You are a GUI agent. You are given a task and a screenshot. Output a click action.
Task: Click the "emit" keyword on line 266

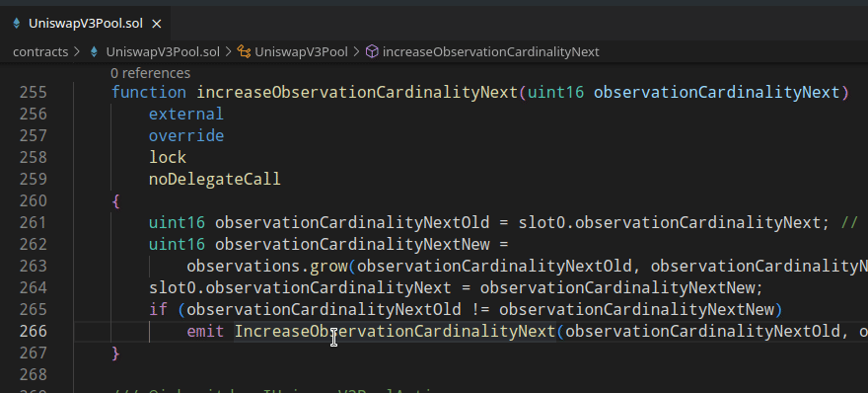[205, 331]
